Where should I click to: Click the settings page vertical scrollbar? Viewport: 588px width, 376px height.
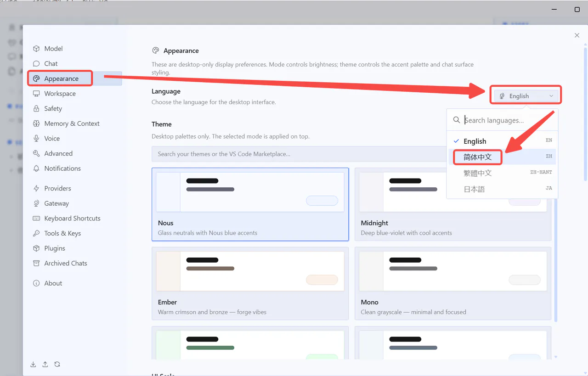(585, 115)
